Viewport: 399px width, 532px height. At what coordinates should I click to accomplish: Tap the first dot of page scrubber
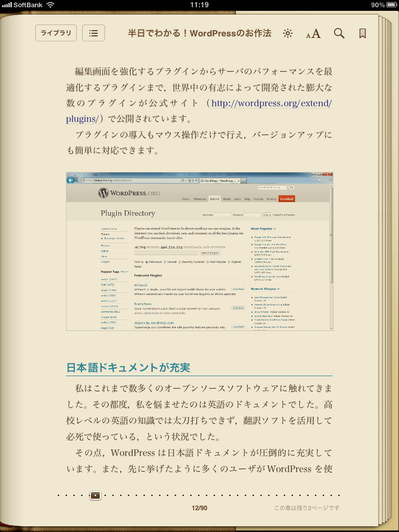pos(59,495)
